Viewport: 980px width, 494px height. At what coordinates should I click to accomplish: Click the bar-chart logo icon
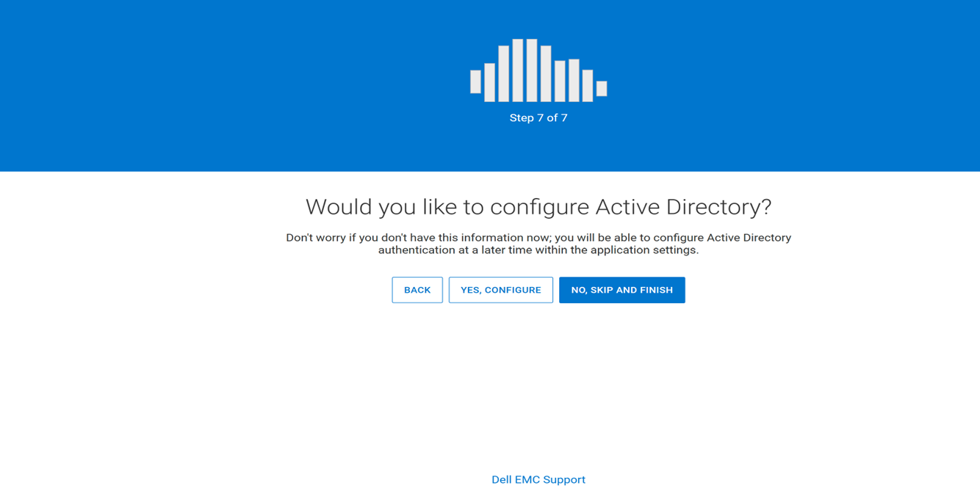point(538,70)
